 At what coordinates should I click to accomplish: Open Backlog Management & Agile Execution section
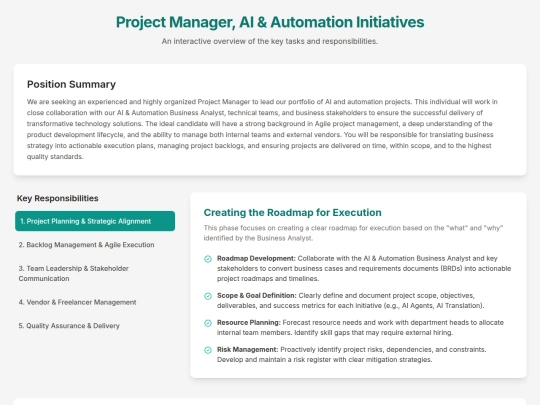click(x=95, y=245)
